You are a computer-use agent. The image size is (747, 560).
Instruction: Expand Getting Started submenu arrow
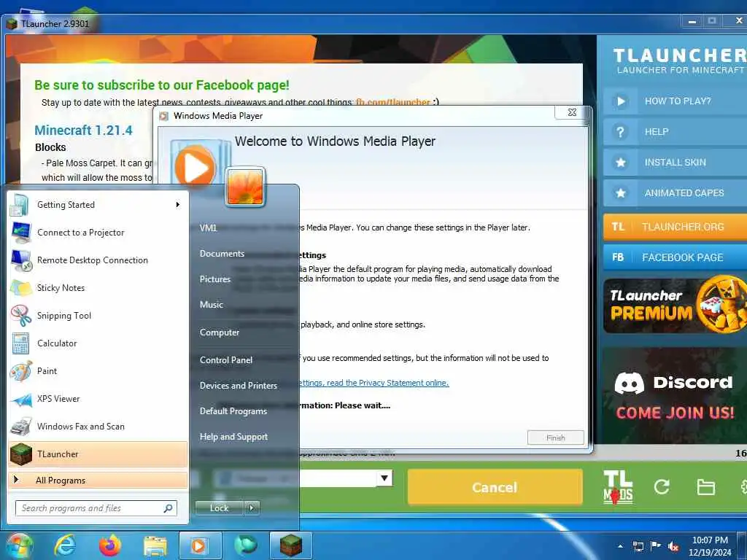[178, 205]
